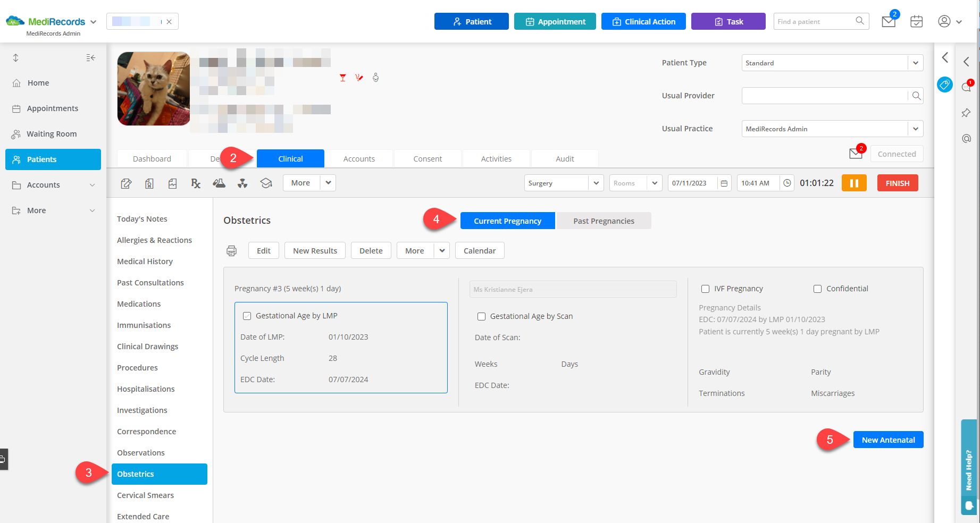Tick the Gestational Age by LMP checkbox
The height and width of the screenshot is (523, 980).
pos(247,316)
